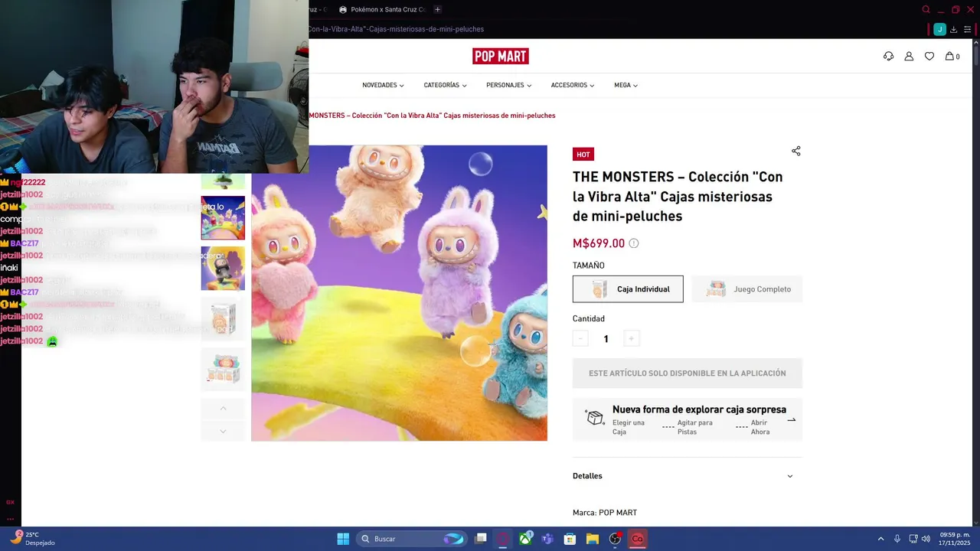Screen dimensions: 980x551
Task: Open the weather widget showing 25°C
Action: pos(32,539)
